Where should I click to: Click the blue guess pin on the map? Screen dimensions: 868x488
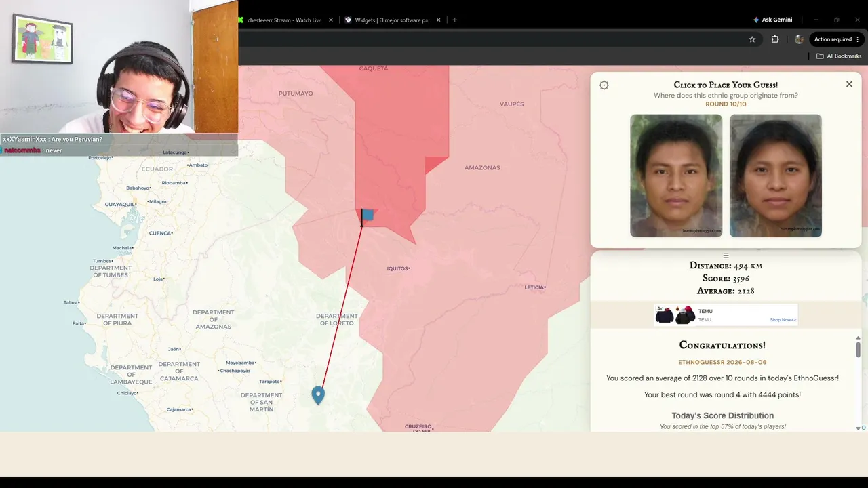click(x=318, y=395)
